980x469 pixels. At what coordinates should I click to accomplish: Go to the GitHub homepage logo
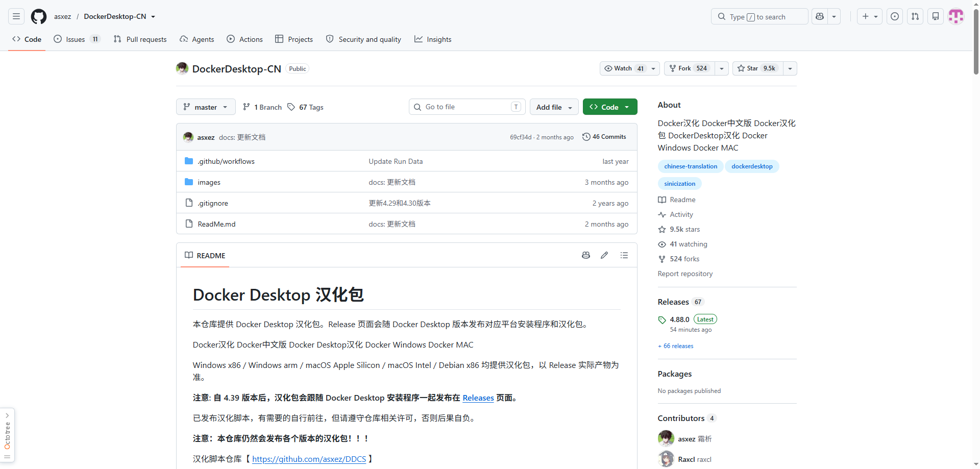39,16
